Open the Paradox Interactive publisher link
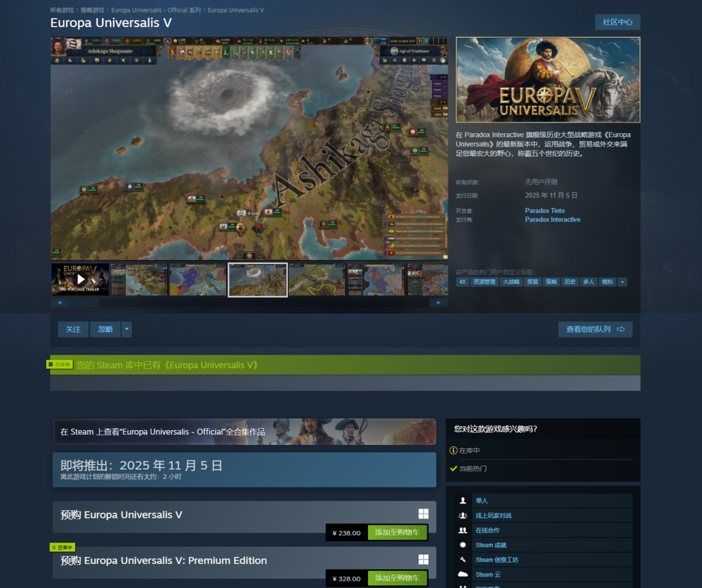The width and height of the screenshot is (702, 588). (x=552, y=219)
